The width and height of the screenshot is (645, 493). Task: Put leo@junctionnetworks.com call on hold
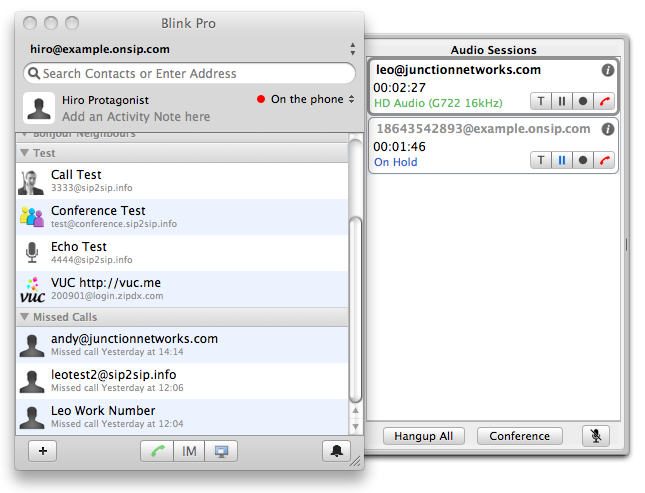coord(562,101)
